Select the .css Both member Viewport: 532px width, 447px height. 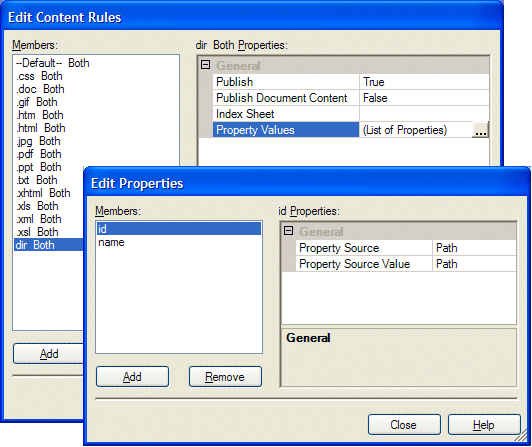pyautogui.click(x=39, y=76)
